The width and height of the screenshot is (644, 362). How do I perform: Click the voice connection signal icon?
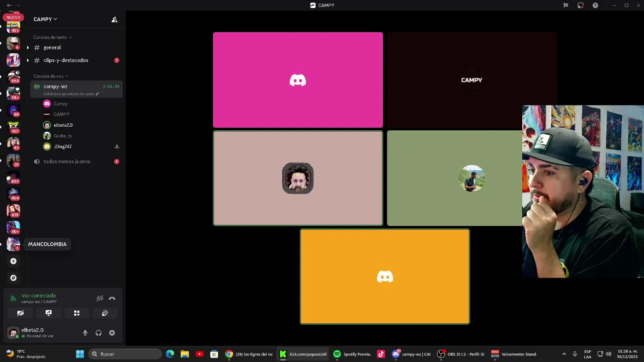(14, 299)
